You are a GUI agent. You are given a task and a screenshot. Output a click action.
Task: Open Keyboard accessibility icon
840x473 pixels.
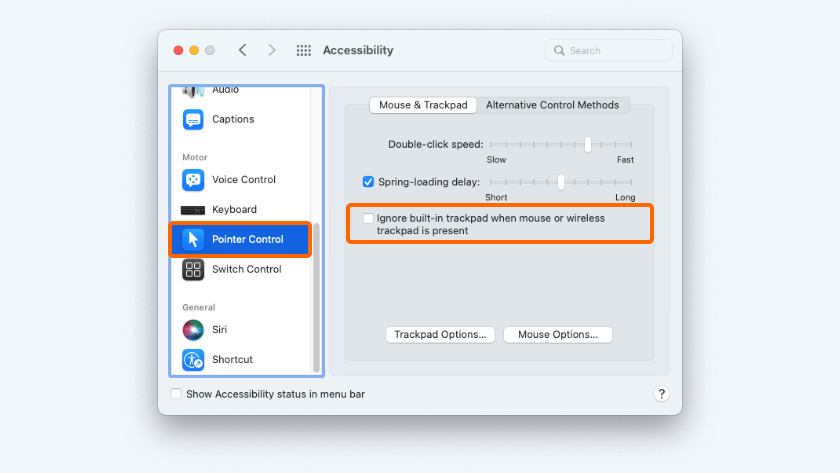pos(193,210)
